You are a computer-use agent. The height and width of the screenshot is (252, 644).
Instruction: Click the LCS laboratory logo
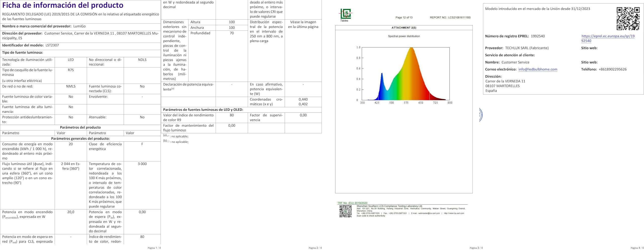(x=345, y=15)
